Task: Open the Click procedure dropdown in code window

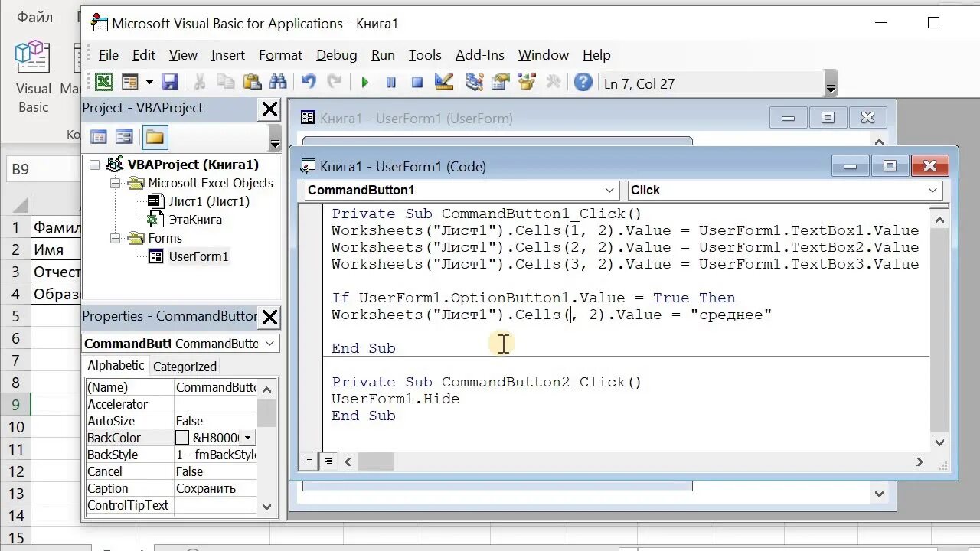Action: pos(933,190)
